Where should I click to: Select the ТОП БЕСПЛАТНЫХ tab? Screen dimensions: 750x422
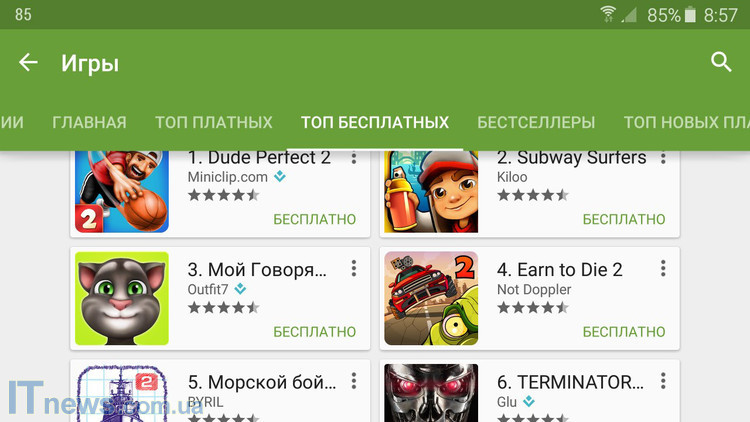(x=375, y=122)
